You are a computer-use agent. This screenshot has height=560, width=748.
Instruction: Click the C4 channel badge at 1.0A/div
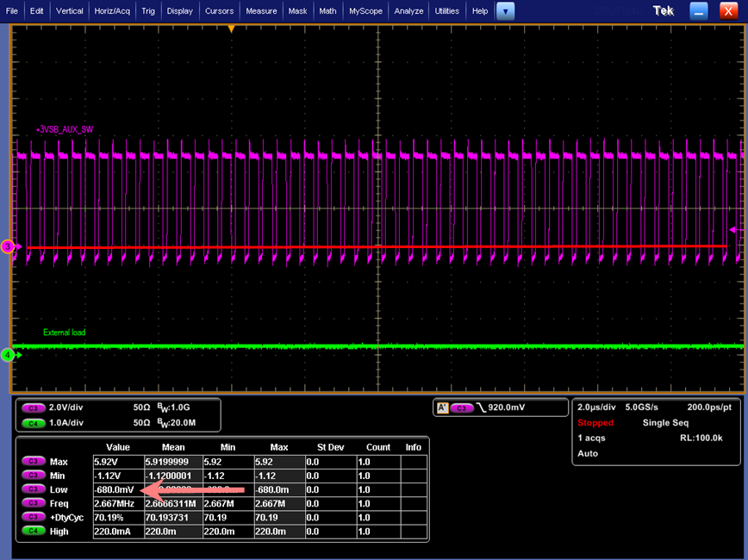click(34, 422)
